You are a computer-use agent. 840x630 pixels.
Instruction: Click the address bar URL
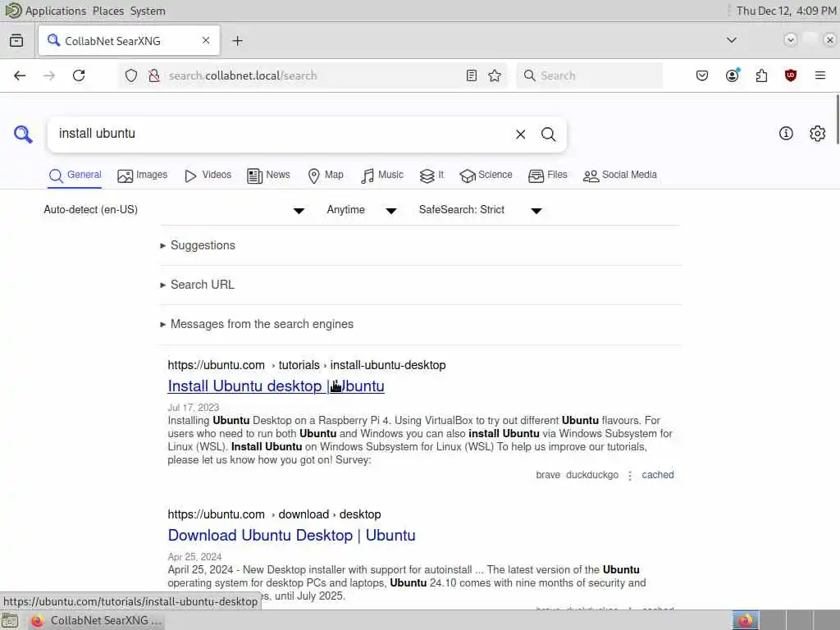pyautogui.click(x=243, y=75)
